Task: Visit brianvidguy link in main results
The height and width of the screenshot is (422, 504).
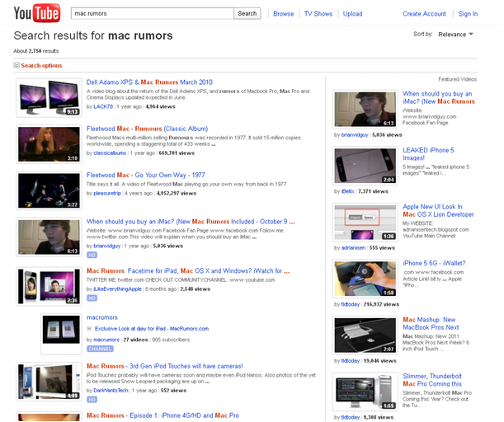Action: (x=106, y=246)
